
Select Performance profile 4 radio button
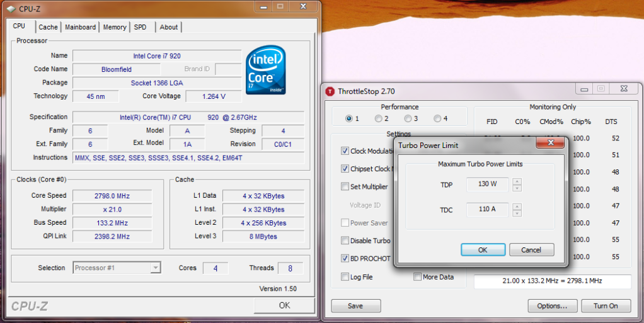[437, 118]
